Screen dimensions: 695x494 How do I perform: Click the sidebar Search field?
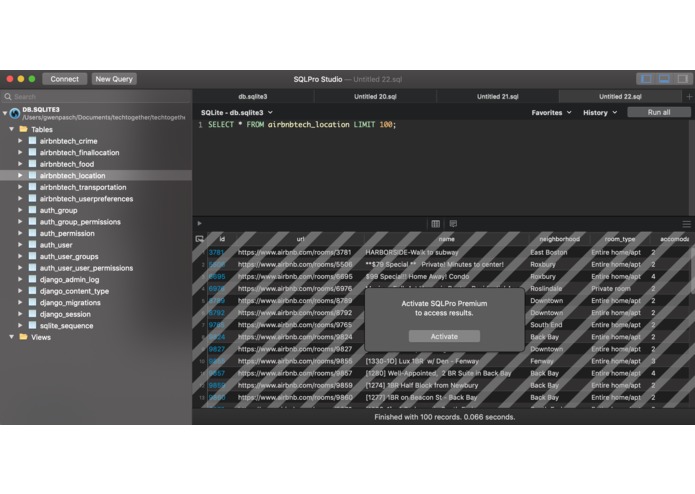(97, 96)
